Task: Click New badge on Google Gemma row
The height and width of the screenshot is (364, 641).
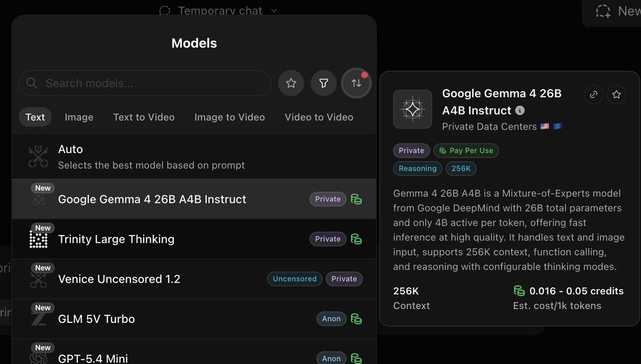Action: pos(43,188)
